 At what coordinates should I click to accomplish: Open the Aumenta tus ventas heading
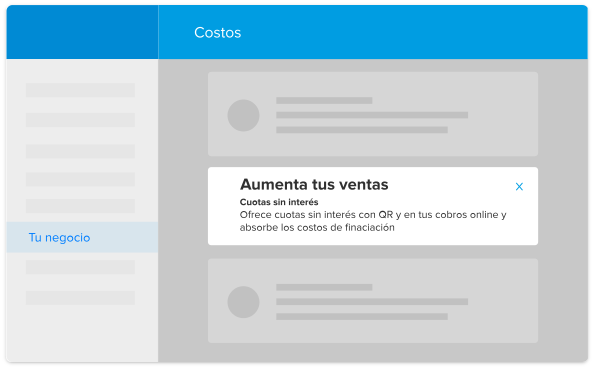click(314, 184)
